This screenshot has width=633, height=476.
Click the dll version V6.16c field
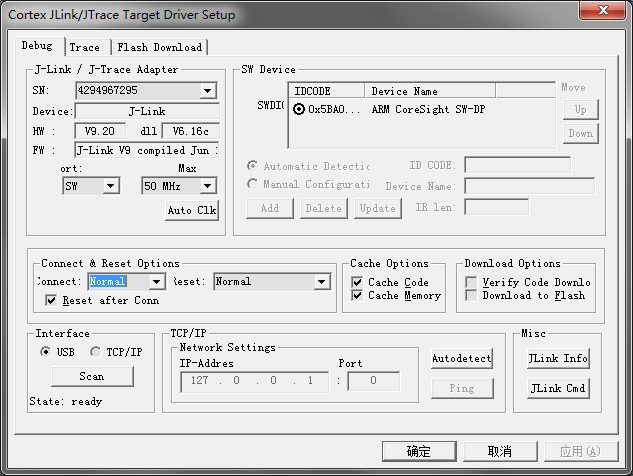click(x=191, y=131)
